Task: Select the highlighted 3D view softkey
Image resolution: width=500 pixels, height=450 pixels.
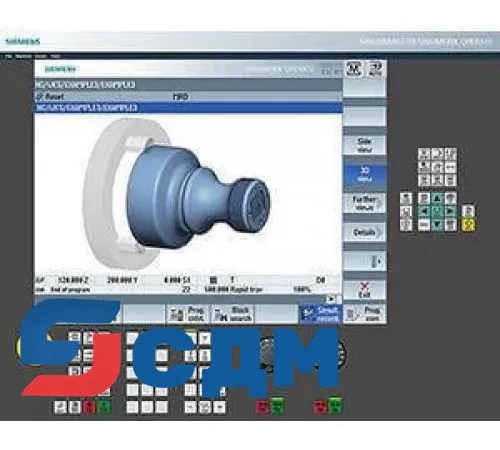Action: pyautogui.click(x=365, y=174)
